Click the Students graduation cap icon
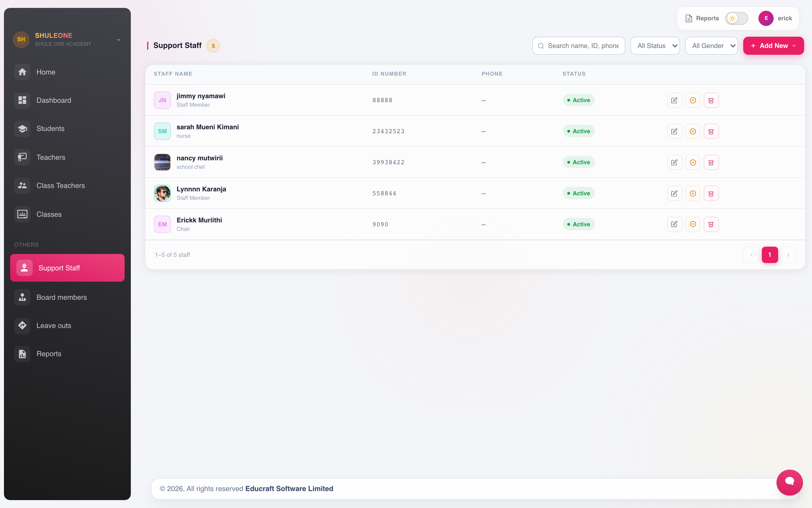812x508 pixels. (22, 129)
